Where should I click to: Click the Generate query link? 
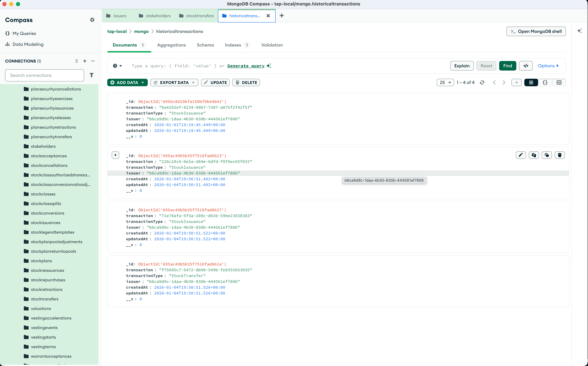[246, 66]
